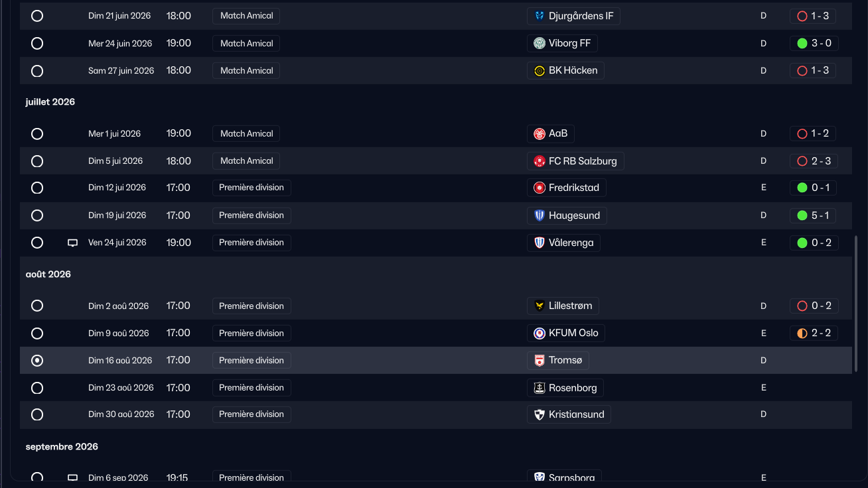Click the Rosenborg club crest
This screenshot has width=868, height=488.
[540, 388]
